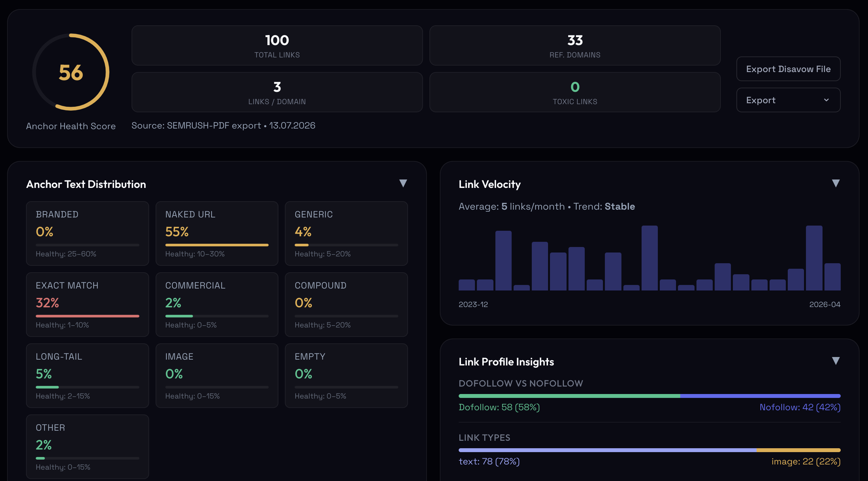The image size is (868, 481).
Task: Open the Generic anchor category card
Action: point(346,234)
